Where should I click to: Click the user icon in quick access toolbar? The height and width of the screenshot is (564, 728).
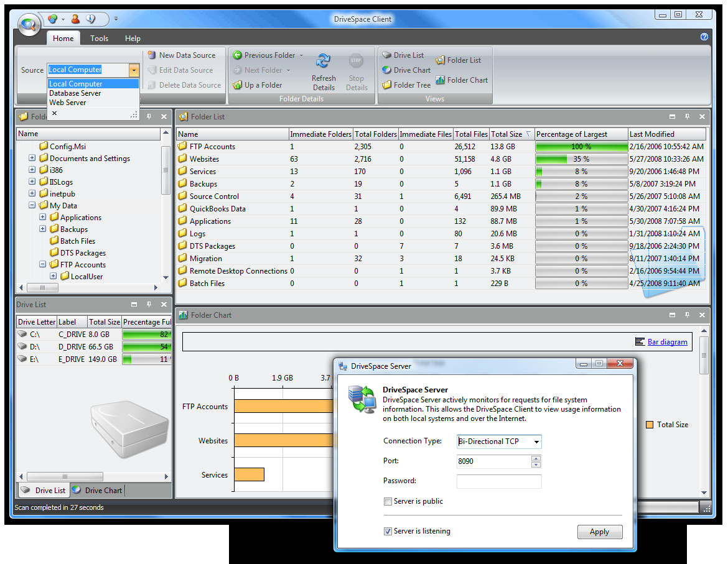click(75, 19)
